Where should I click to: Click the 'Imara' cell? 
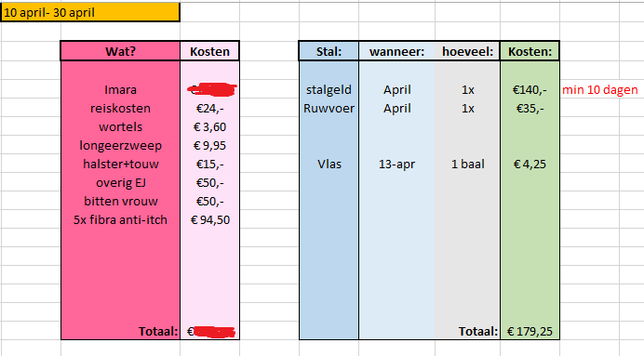tap(120, 89)
